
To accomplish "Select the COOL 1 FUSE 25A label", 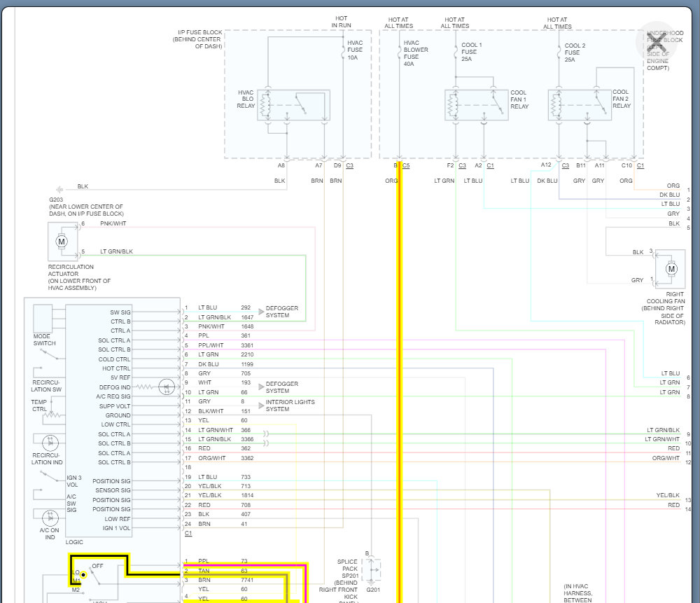I will [471, 52].
